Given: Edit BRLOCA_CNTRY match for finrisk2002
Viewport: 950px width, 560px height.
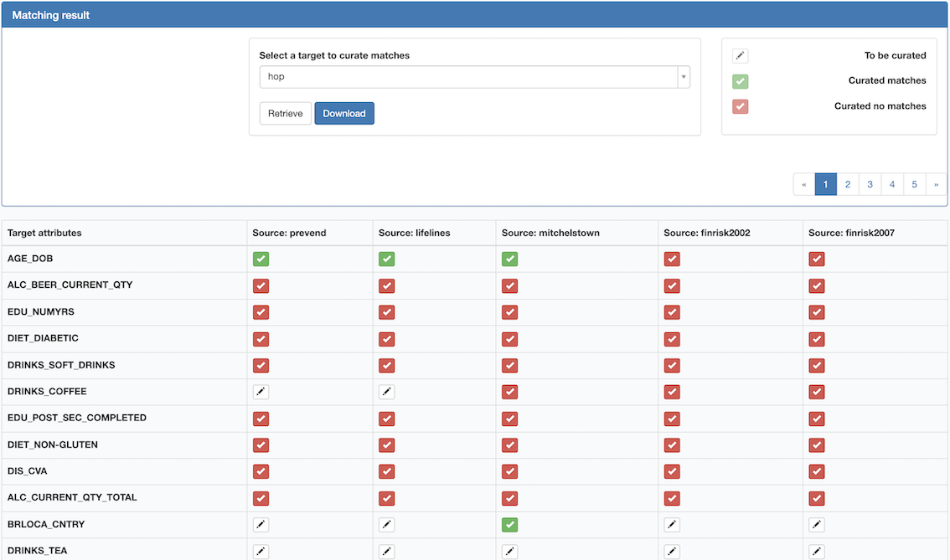Looking at the screenshot, I should click(x=672, y=525).
